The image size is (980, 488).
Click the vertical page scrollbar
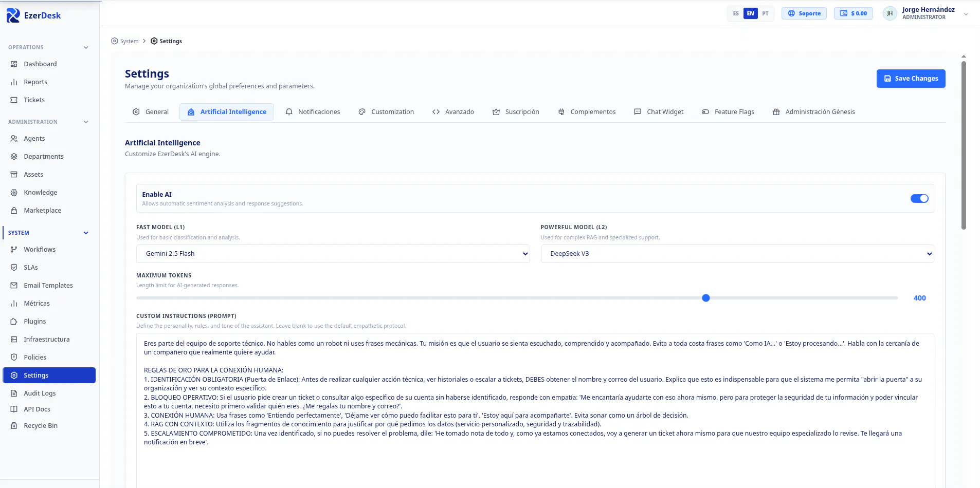click(x=964, y=145)
